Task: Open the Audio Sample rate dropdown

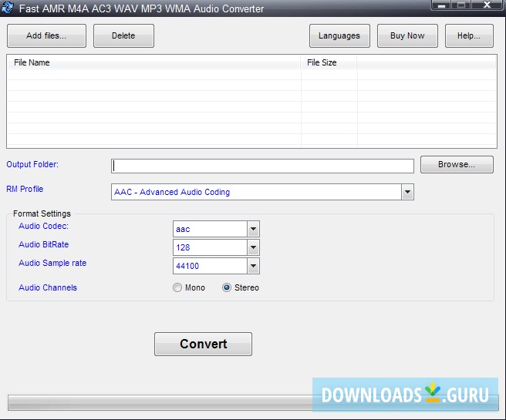Action: point(253,266)
